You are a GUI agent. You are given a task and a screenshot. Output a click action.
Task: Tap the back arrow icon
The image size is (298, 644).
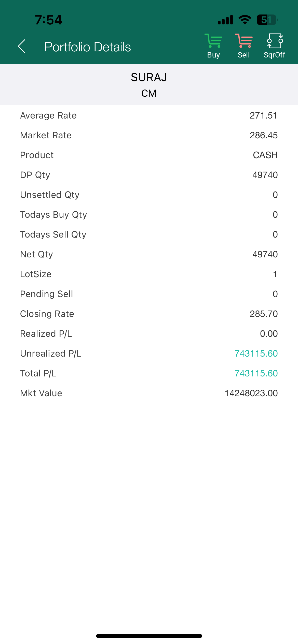pyautogui.click(x=22, y=47)
